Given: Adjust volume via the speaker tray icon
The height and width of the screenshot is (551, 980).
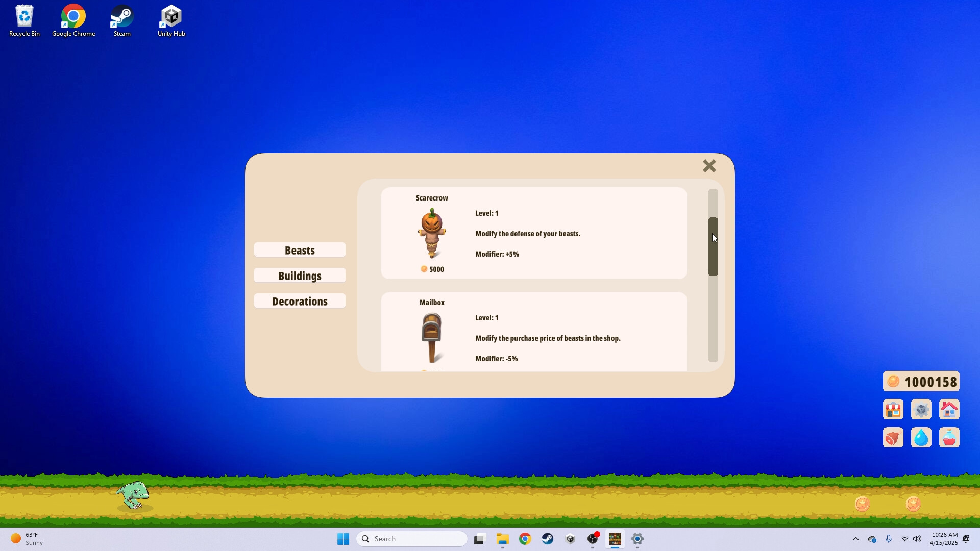Looking at the screenshot, I should pos(917,539).
